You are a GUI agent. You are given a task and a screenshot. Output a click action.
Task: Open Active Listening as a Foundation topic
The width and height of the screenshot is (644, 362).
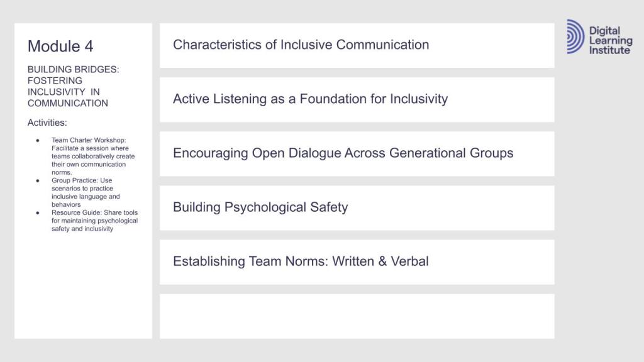coord(310,99)
